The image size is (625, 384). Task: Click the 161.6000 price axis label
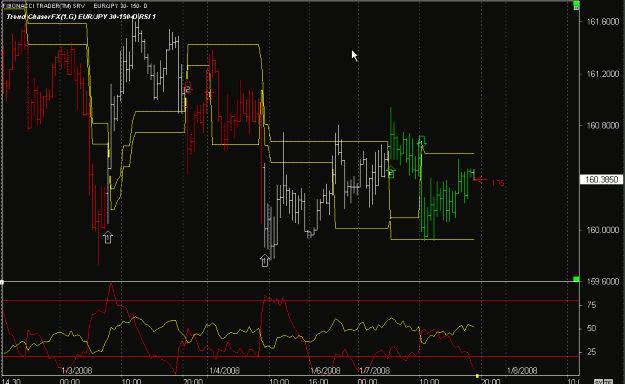(x=603, y=22)
